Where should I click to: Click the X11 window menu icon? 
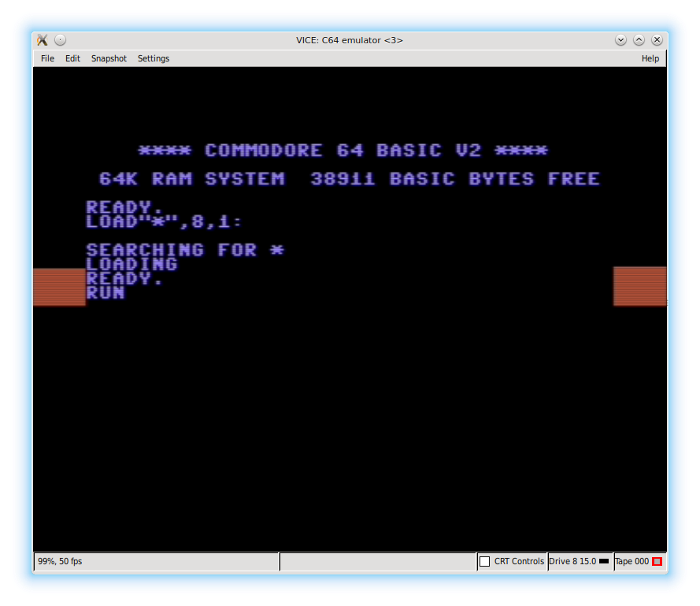(43, 40)
